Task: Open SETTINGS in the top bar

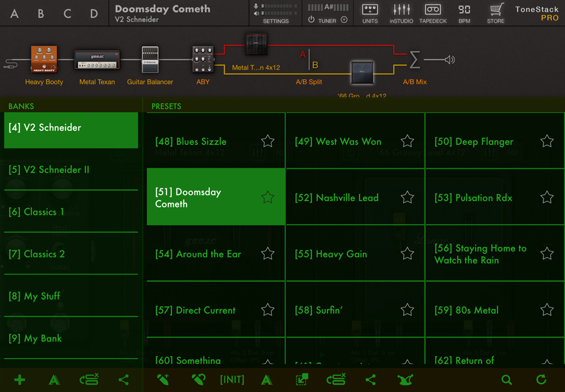Action: [x=276, y=21]
